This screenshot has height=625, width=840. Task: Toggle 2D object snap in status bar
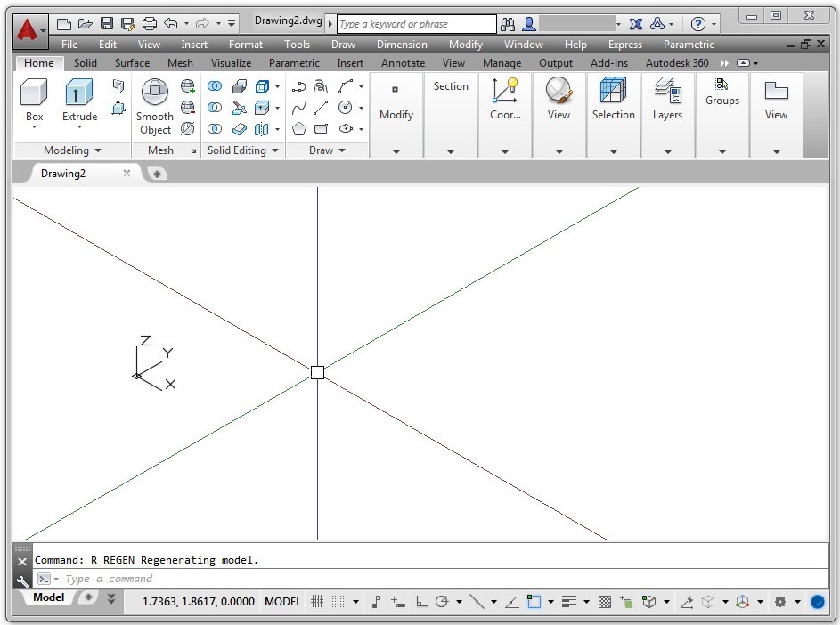coord(534,602)
